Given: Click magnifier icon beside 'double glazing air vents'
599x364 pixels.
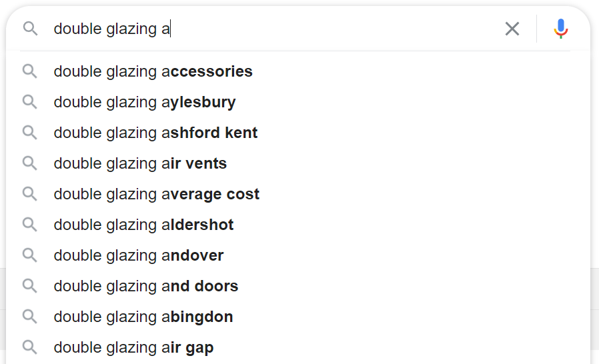Looking at the screenshot, I should pos(29,163).
